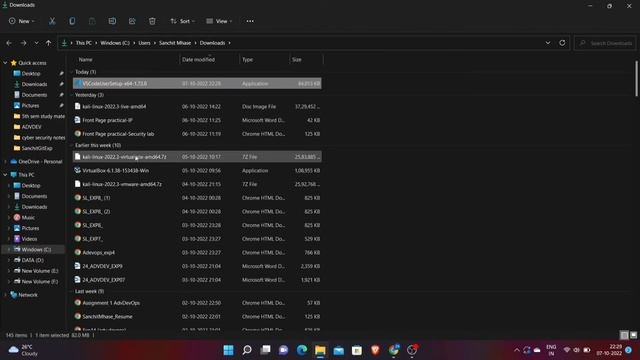Switch to large thumbnails view icon
Viewport: 640px width, 360px height.
click(x=633, y=335)
